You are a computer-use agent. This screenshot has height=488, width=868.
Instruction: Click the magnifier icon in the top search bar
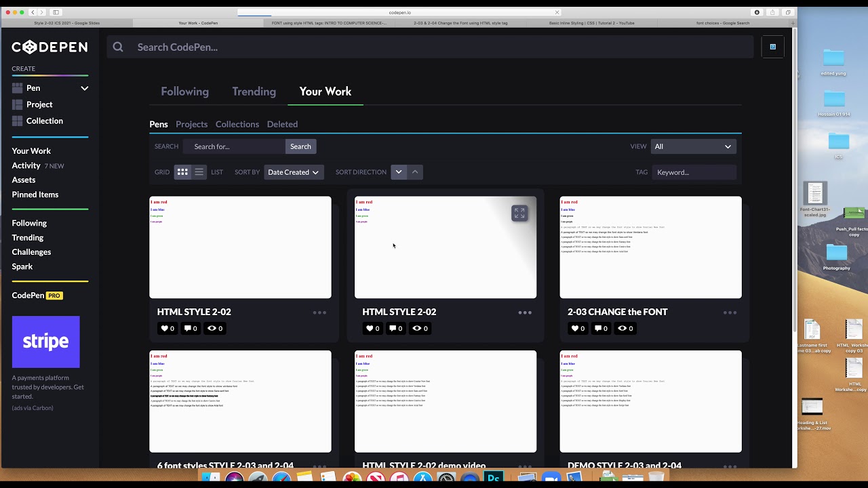pyautogui.click(x=118, y=47)
